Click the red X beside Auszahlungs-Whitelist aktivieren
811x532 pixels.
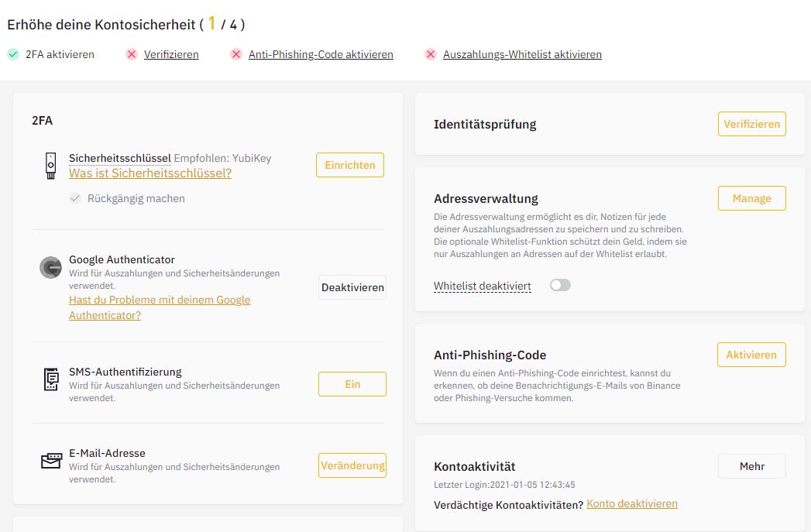pyautogui.click(x=431, y=55)
